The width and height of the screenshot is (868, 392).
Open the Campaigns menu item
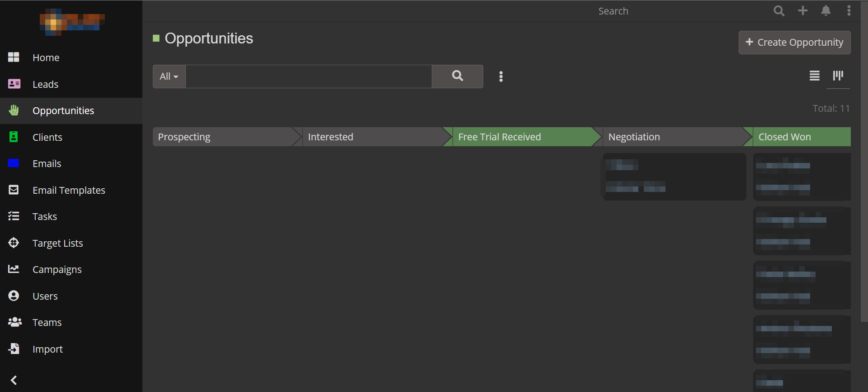click(57, 269)
